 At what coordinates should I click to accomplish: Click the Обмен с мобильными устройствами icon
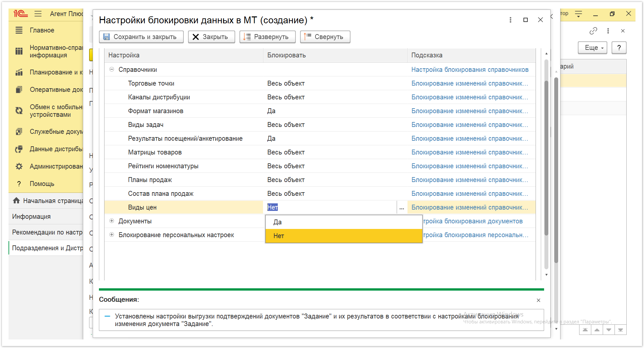click(x=19, y=111)
